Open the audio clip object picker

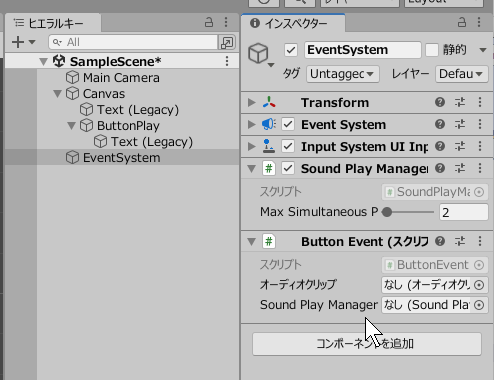(479, 285)
